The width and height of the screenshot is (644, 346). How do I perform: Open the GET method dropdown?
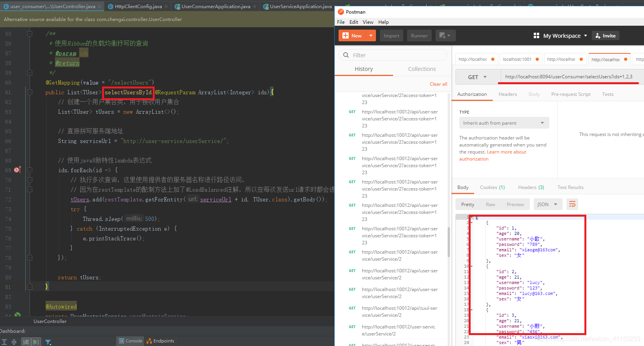pyautogui.click(x=477, y=77)
